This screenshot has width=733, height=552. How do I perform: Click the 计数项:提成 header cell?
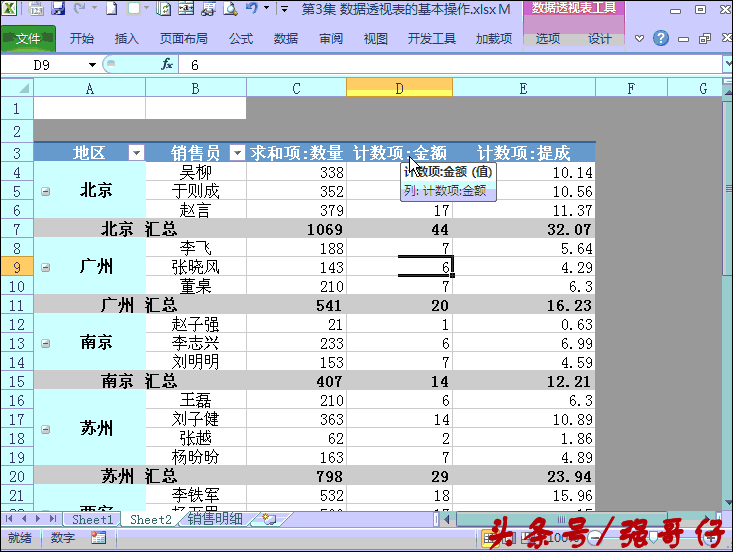click(x=524, y=153)
